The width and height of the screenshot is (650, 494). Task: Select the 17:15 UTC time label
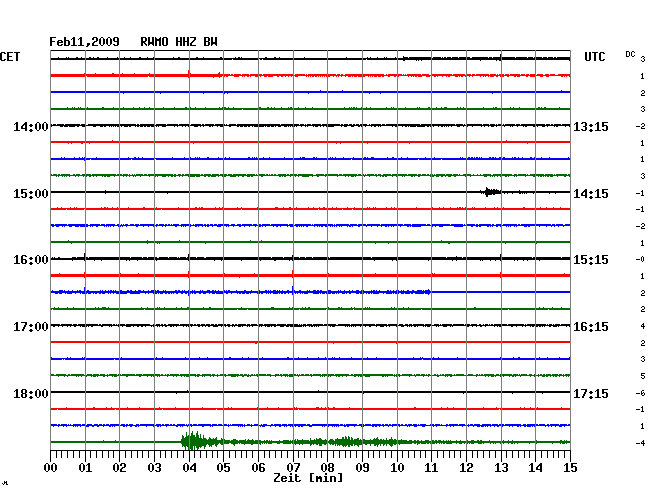point(591,393)
